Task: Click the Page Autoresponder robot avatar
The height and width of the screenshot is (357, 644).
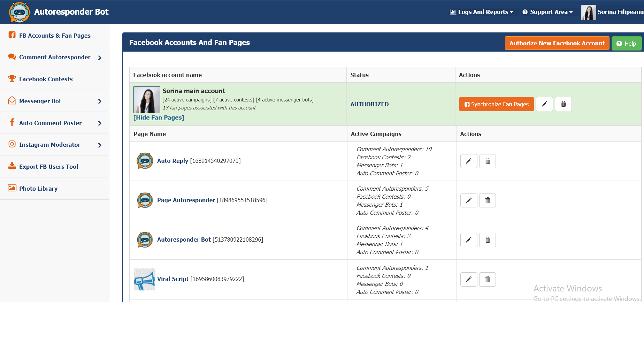Action: coord(145,200)
